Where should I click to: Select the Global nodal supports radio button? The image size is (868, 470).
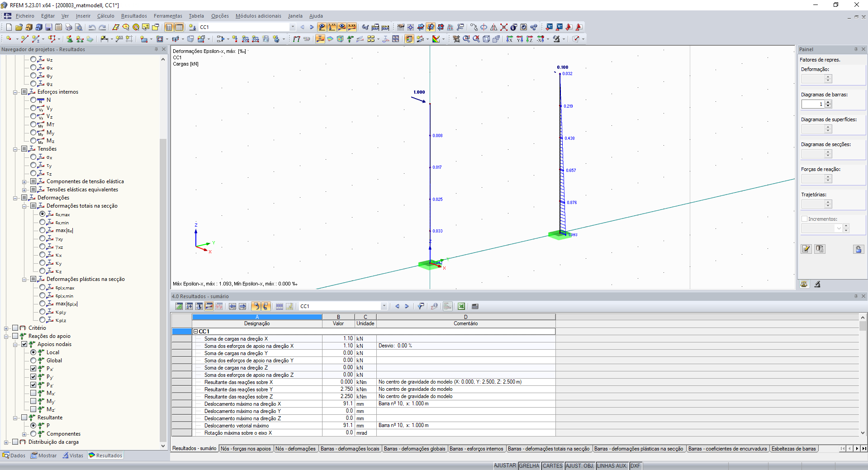[33, 361]
